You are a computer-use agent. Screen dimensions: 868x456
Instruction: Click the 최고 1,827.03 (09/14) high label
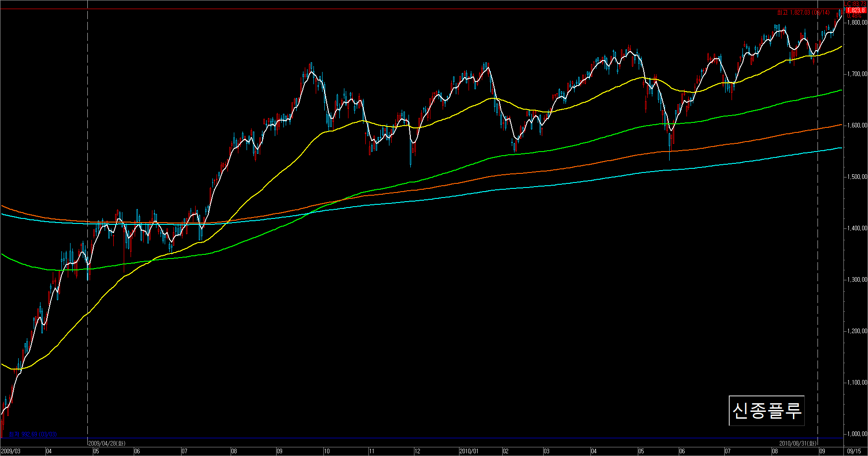(803, 13)
